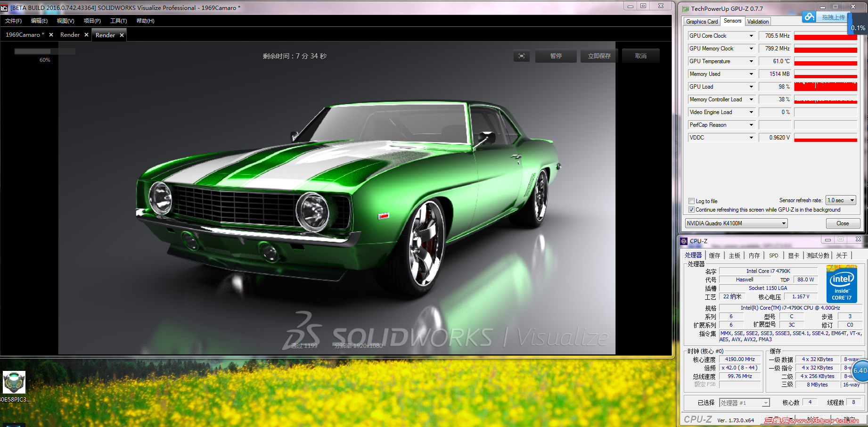The width and height of the screenshot is (868, 427).
Task: Click the 拖拽上传 upload button
Action: (833, 17)
